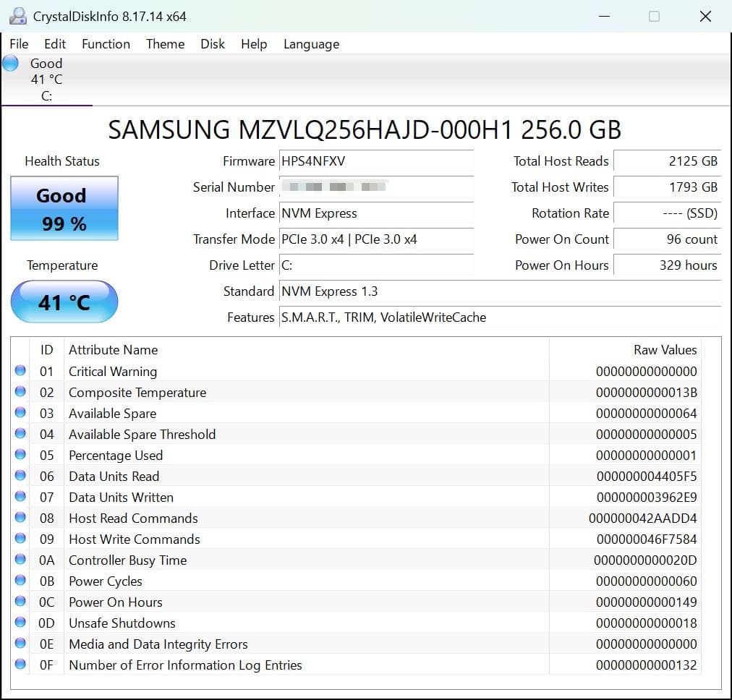Toggle the Data Units Read status light
The image size is (732, 700).
click(20, 476)
